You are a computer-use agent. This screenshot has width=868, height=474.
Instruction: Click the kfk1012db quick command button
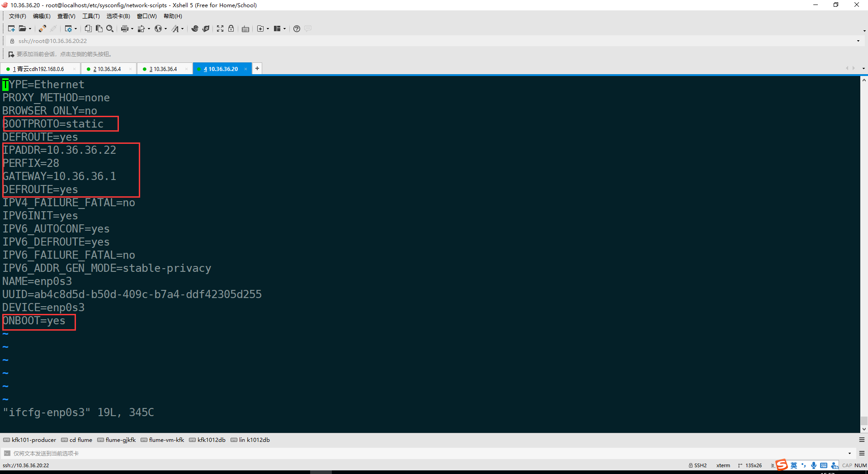(207, 440)
